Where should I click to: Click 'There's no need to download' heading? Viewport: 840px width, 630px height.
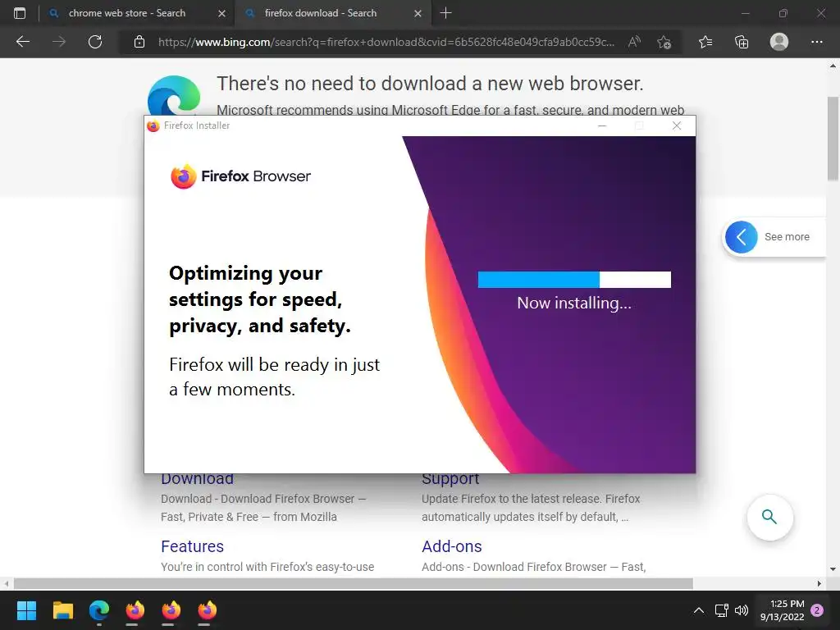tap(430, 84)
